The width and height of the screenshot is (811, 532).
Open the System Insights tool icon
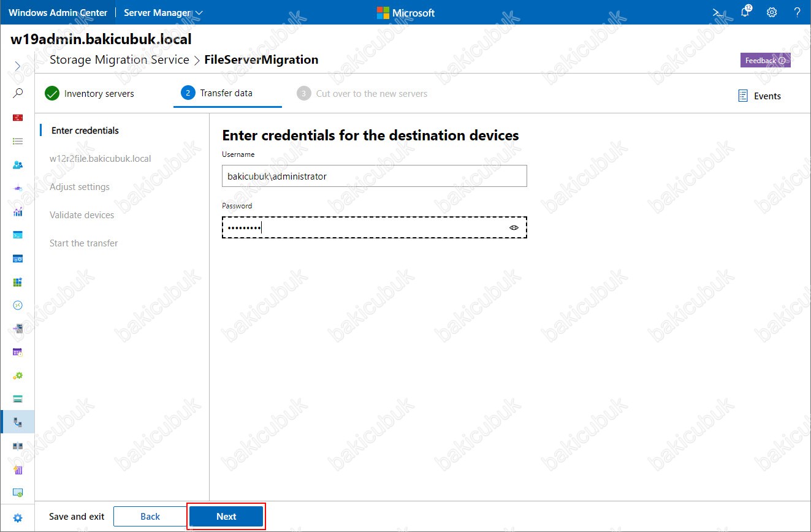click(x=18, y=469)
